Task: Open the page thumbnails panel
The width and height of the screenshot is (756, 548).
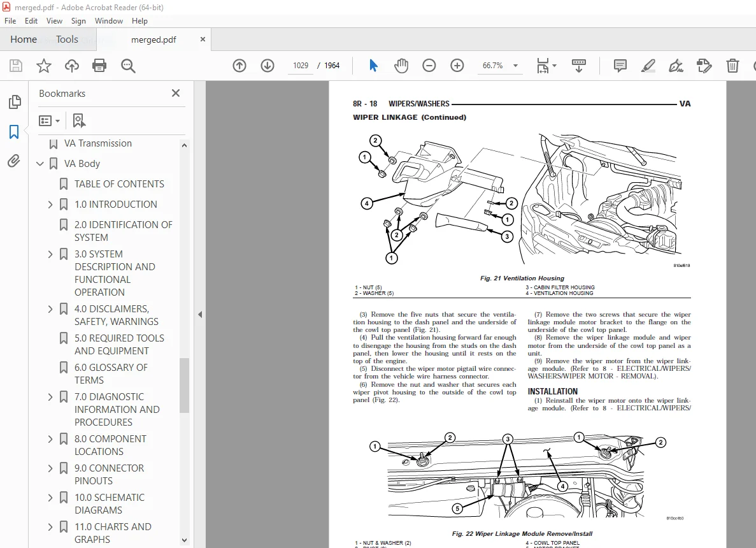Action: coord(15,102)
